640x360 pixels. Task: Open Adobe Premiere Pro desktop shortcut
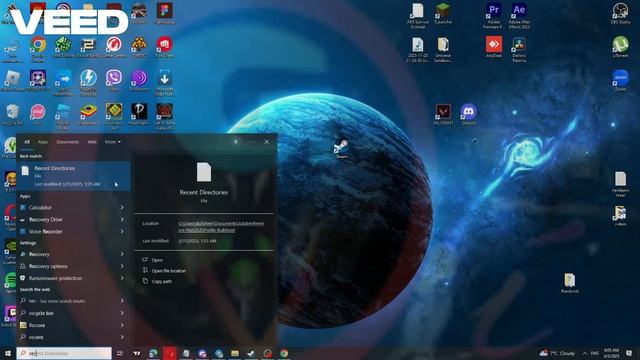tap(493, 16)
